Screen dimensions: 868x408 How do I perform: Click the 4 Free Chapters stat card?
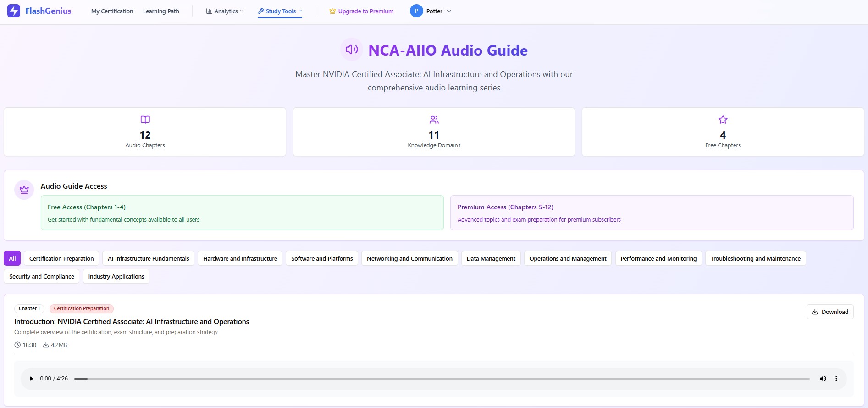(x=723, y=132)
